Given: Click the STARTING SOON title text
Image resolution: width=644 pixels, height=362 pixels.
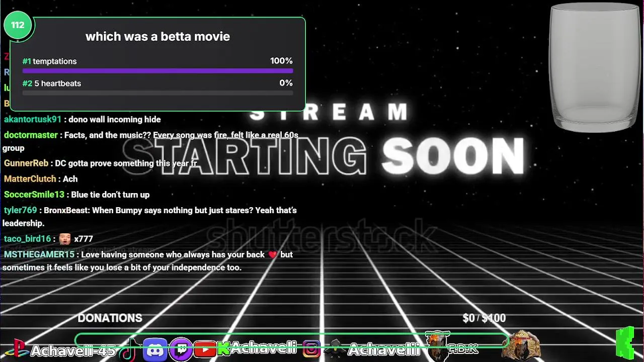Looking at the screenshot, I should click(324, 156).
